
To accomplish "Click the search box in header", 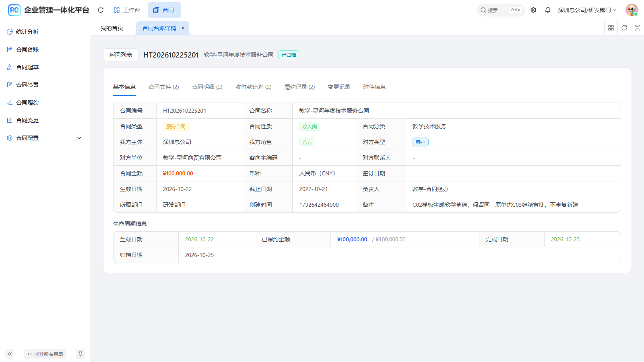I will [x=501, y=10].
